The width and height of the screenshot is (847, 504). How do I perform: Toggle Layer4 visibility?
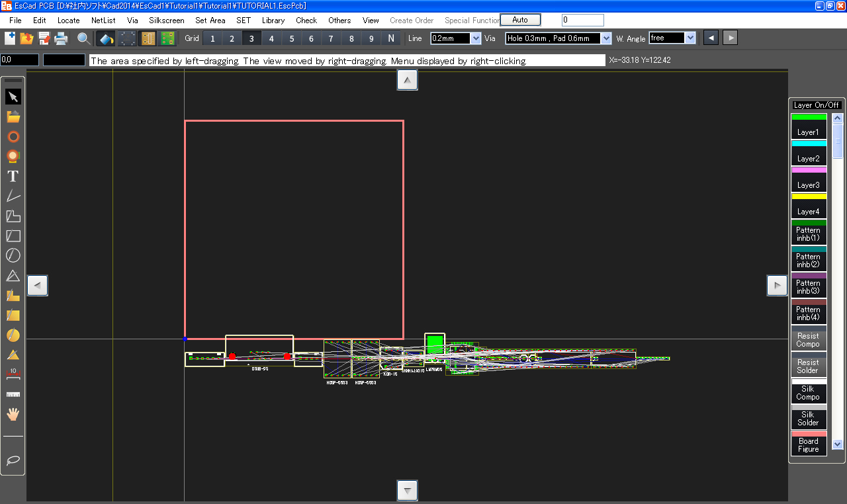point(809,205)
